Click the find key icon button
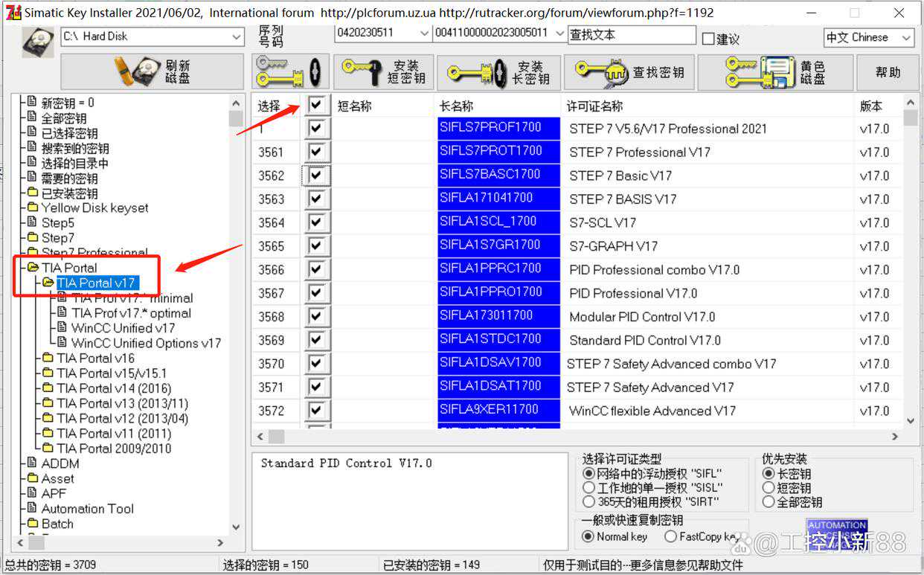This screenshot has width=924, height=575. 629,72
